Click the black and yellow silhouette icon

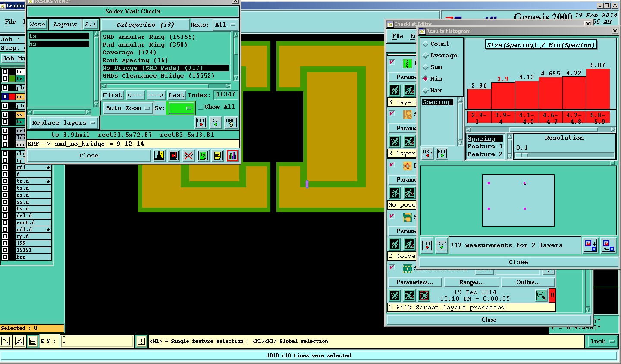click(x=159, y=156)
